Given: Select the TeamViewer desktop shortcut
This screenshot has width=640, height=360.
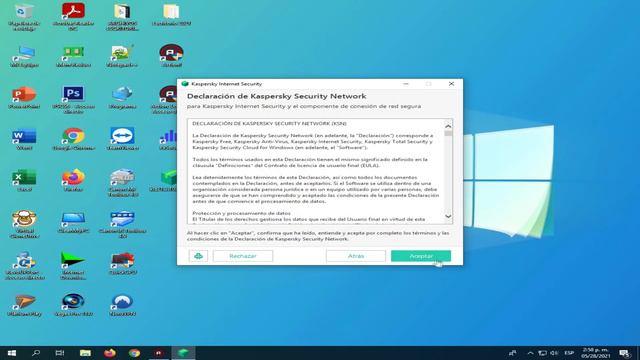Looking at the screenshot, I should pyautogui.click(x=122, y=139).
